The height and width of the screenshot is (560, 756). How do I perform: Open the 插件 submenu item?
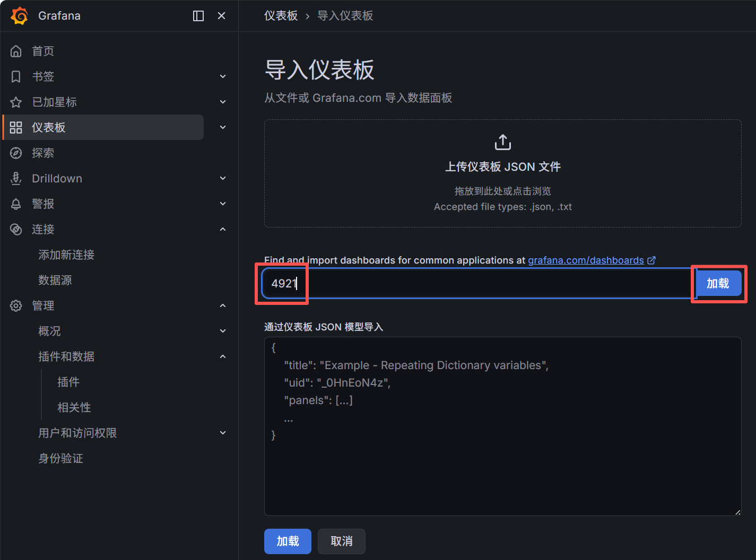pos(68,382)
